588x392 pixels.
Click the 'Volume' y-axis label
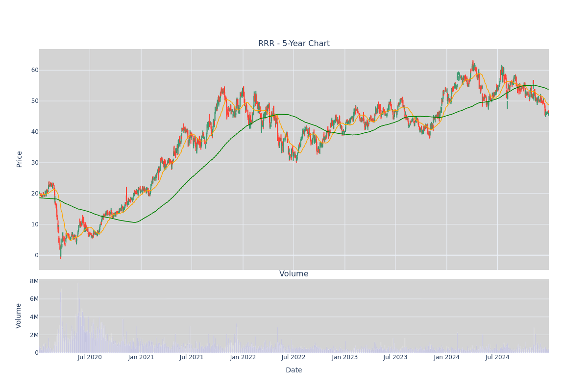click(20, 316)
